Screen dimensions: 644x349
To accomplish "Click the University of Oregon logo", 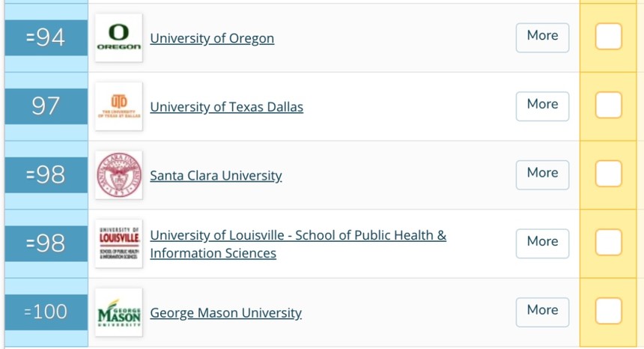I will click(119, 37).
